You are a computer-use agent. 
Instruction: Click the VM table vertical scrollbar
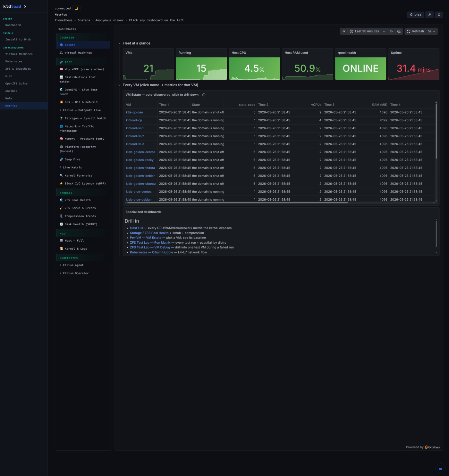tap(436, 131)
